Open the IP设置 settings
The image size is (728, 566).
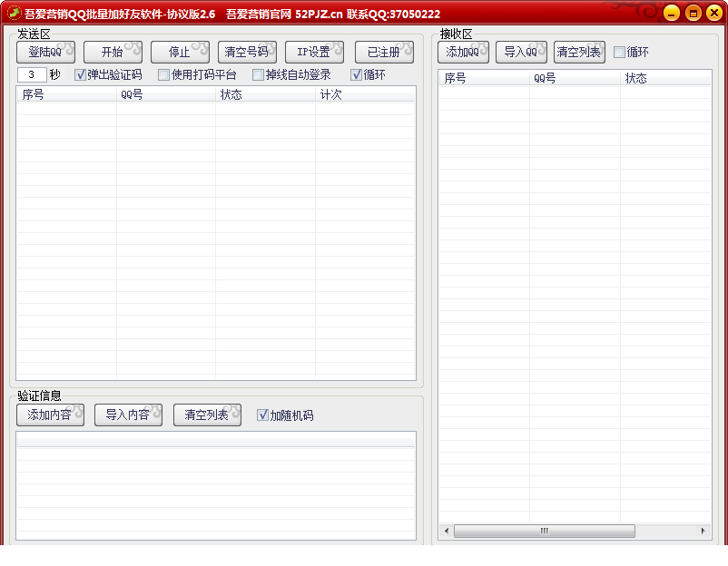[x=314, y=52]
